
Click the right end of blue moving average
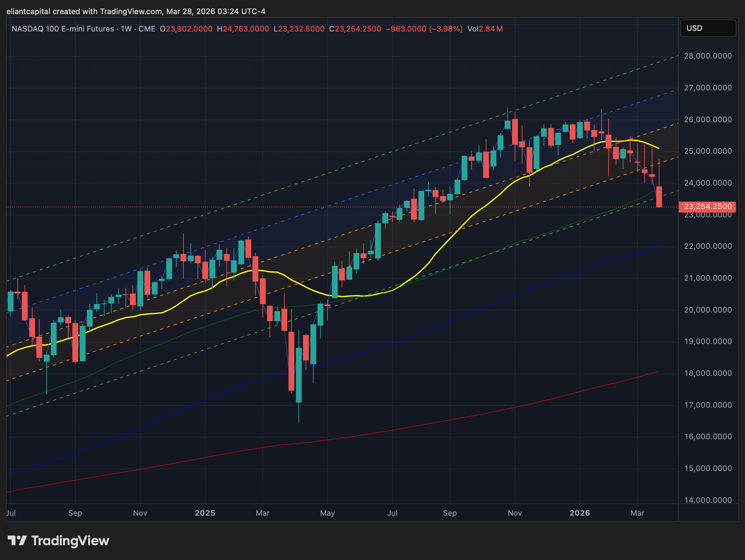point(658,248)
